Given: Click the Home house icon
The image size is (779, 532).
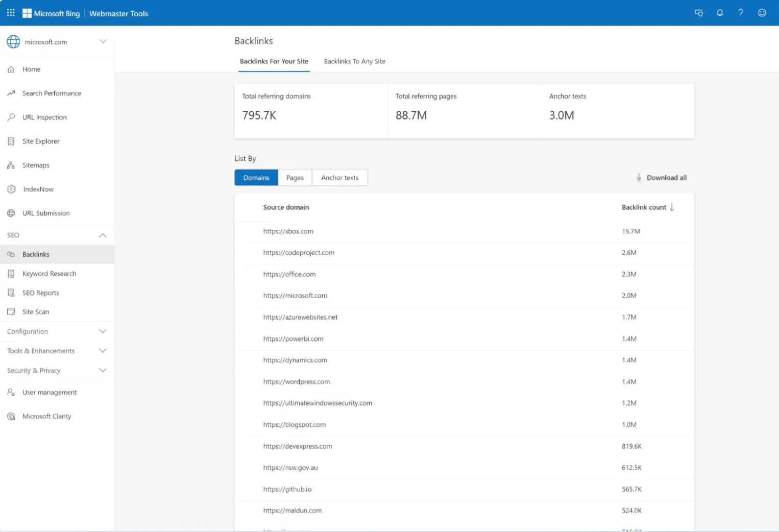Looking at the screenshot, I should (x=11, y=69).
